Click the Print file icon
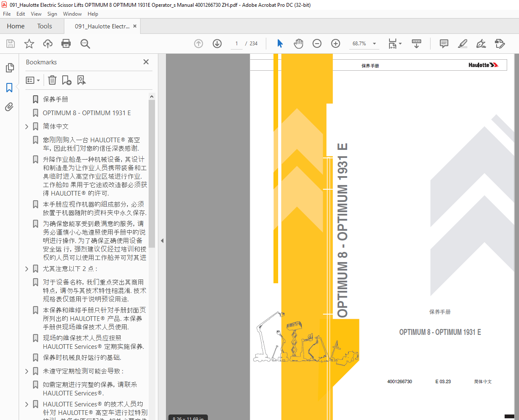This screenshot has width=519, height=420. 66,44
